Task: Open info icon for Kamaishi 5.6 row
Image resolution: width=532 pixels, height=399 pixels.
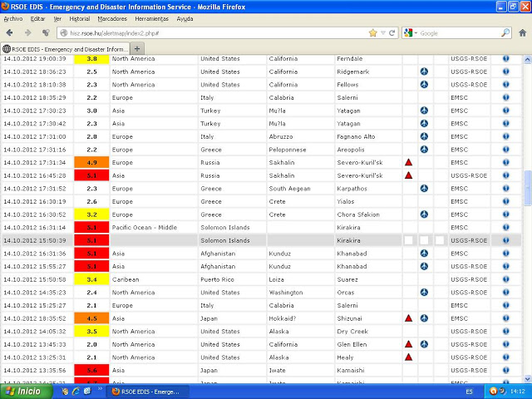Action: (506, 370)
